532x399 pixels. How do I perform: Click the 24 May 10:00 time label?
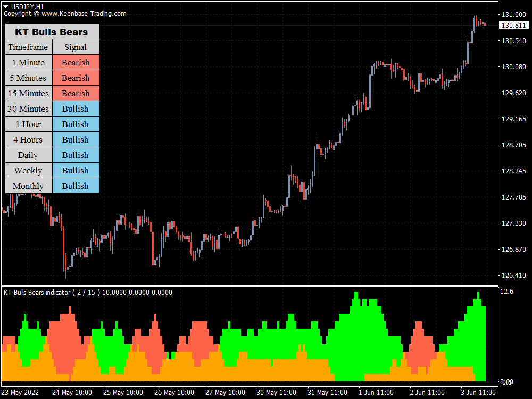[72, 393]
